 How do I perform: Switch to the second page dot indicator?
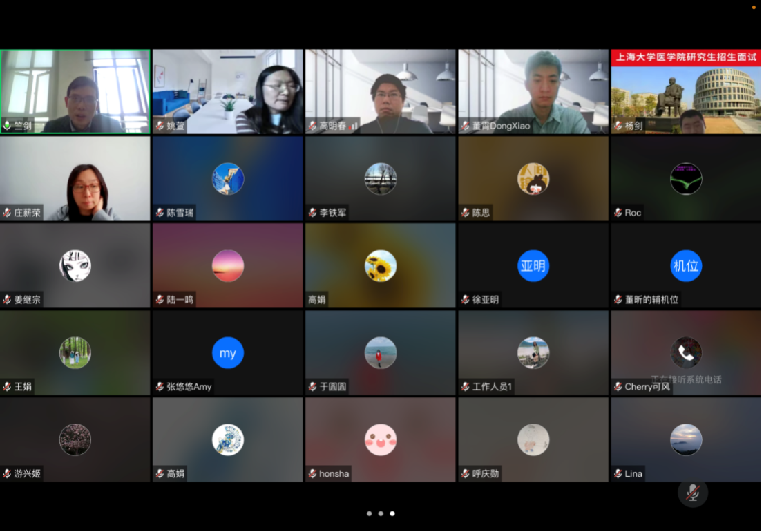pos(381,513)
